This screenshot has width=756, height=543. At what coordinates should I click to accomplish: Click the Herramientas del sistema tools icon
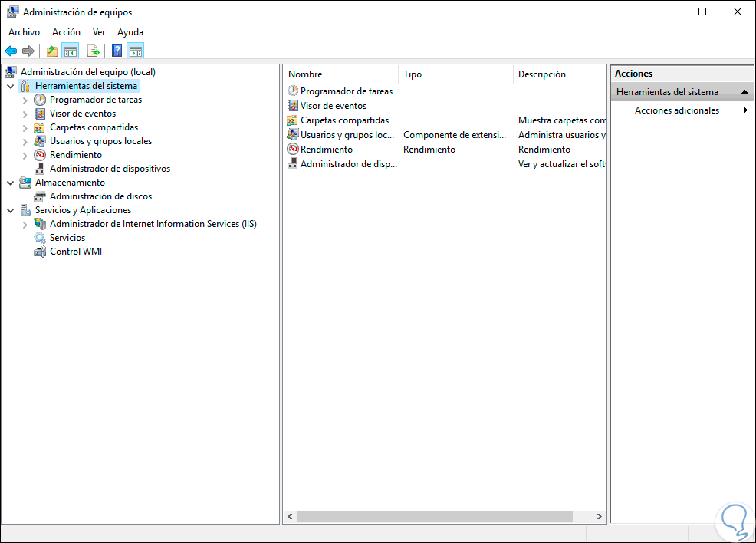(25, 86)
